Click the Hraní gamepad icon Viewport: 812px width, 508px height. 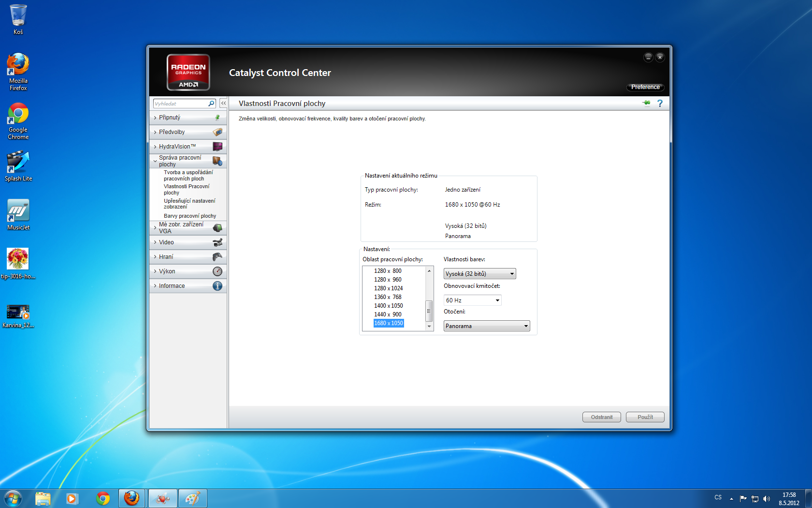217,257
